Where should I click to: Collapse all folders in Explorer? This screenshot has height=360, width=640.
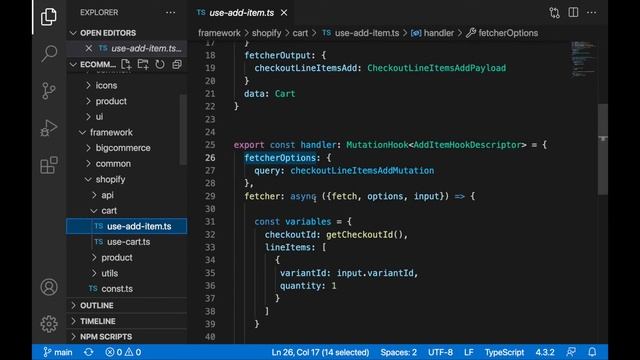(177, 64)
